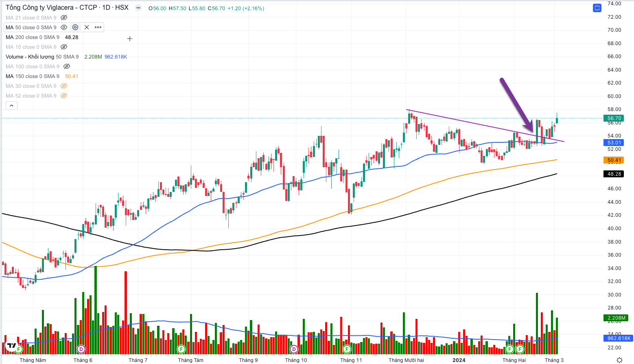Viewport: 634px width, 364px height.
Task: Open the F event marker above Tháng Tám
Action: point(181,349)
